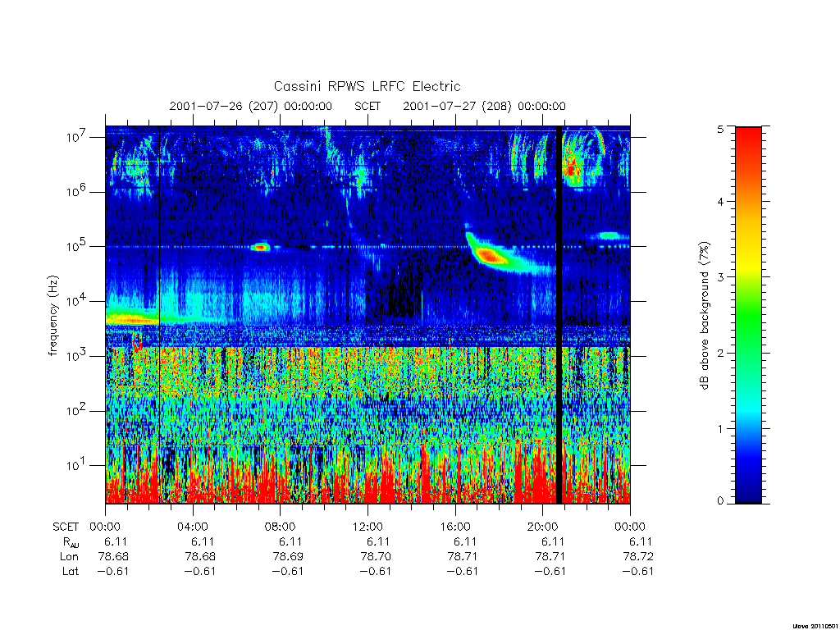Click the 10^5 frequency tick label
The width and height of the screenshot is (840, 630).
tap(77, 246)
